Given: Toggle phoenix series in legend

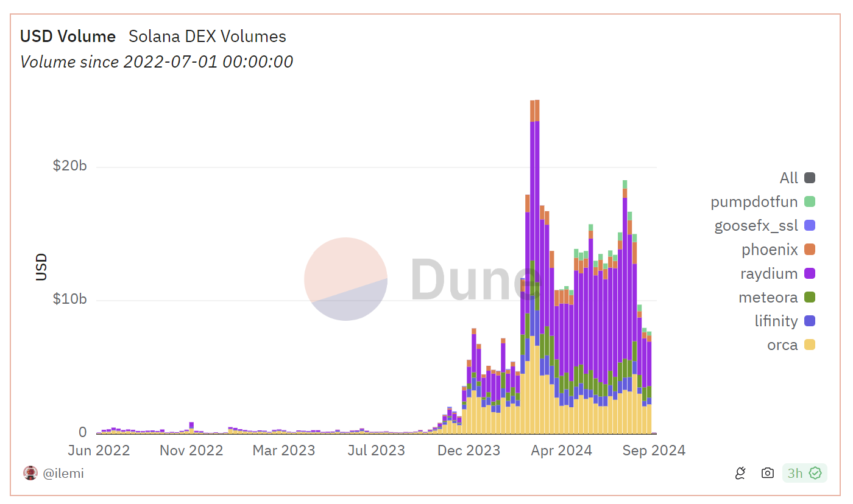Looking at the screenshot, I should click(x=778, y=250).
